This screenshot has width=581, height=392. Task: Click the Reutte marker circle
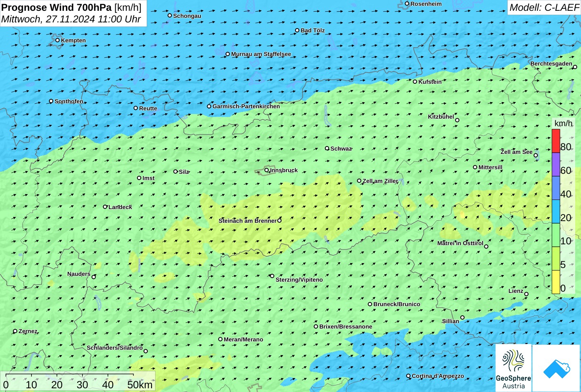[x=136, y=108]
